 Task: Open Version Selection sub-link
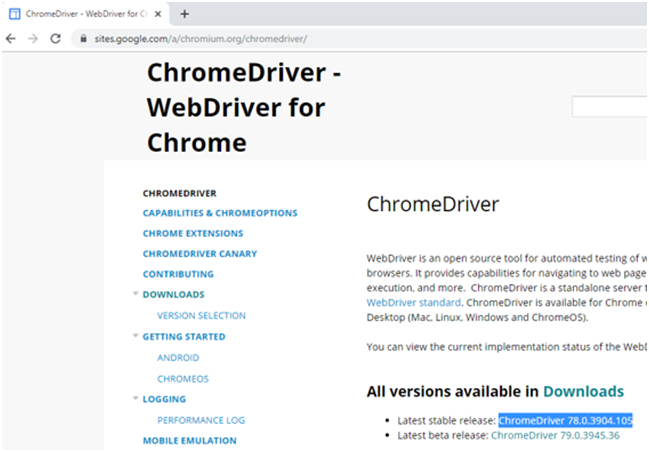[x=202, y=316]
